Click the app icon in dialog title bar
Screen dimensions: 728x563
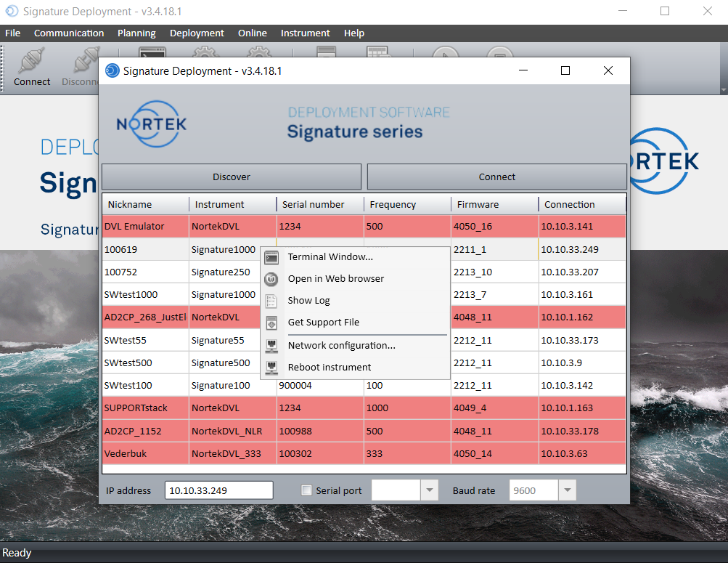pyautogui.click(x=113, y=70)
